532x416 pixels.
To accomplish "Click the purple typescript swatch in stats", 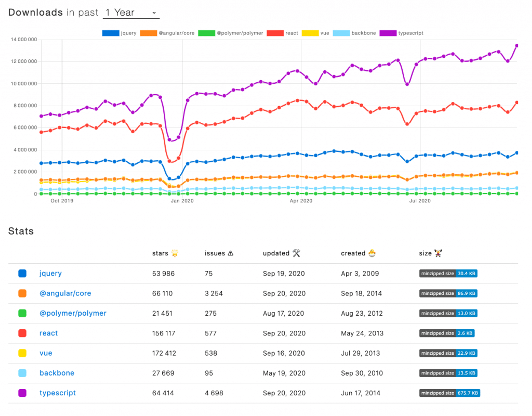I will pos(22,393).
